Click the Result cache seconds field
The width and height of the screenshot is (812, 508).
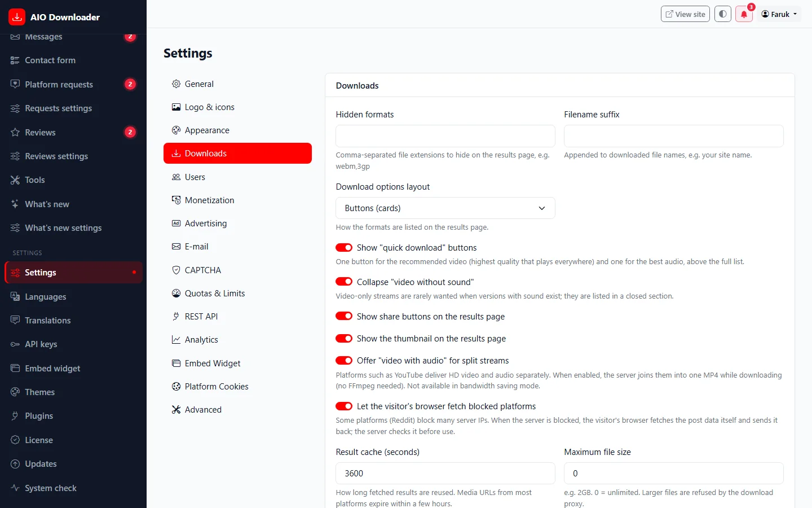point(445,474)
